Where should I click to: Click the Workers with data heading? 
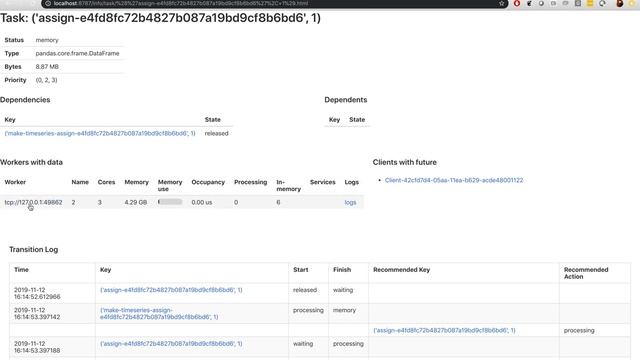[31, 162]
